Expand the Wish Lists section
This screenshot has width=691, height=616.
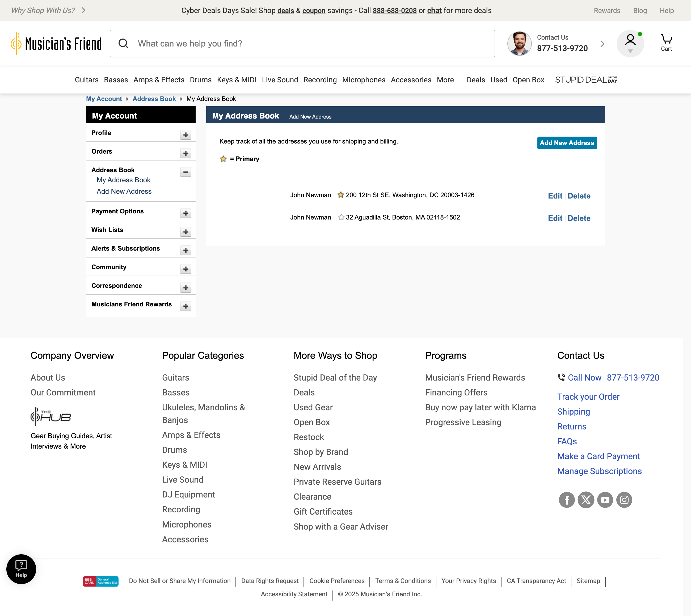tap(186, 232)
